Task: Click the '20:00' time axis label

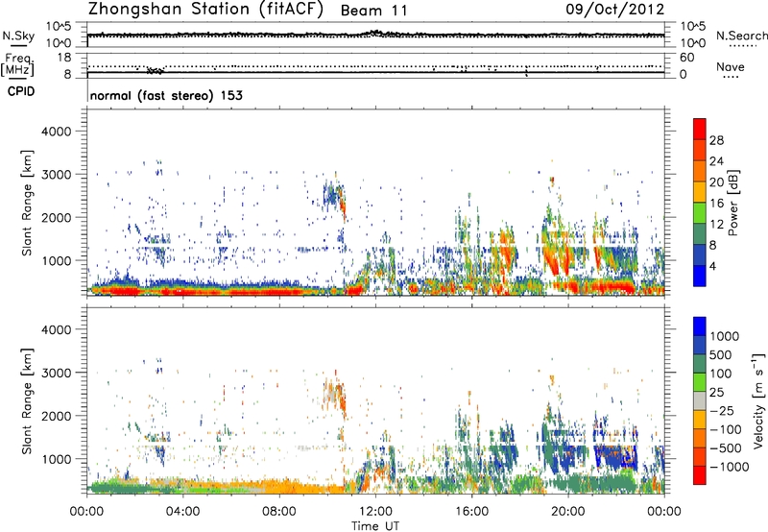Action: tap(567, 512)
